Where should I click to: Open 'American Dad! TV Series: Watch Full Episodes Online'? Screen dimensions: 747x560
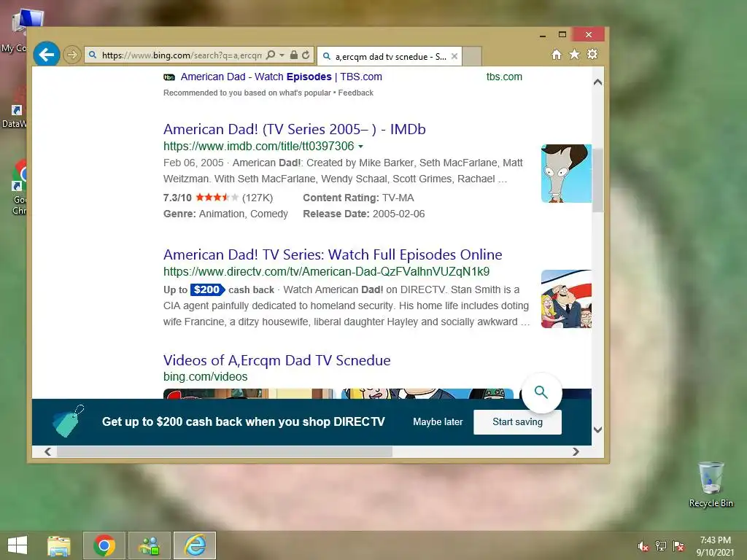(x=333, y=254)
